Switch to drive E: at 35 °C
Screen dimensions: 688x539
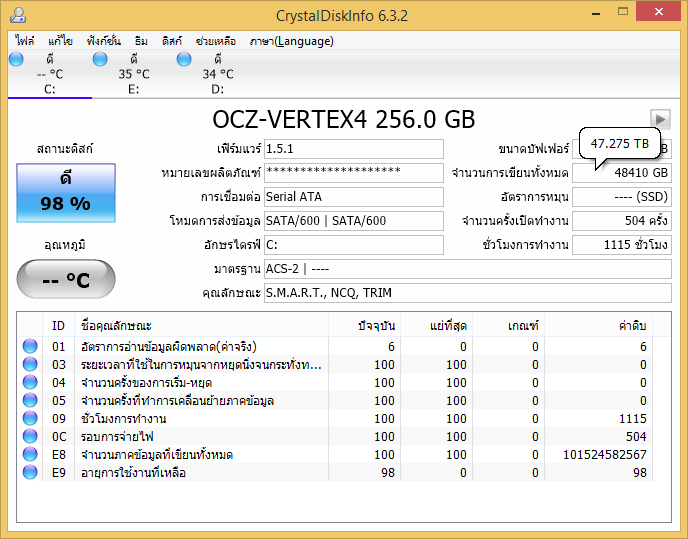point(134,74)
